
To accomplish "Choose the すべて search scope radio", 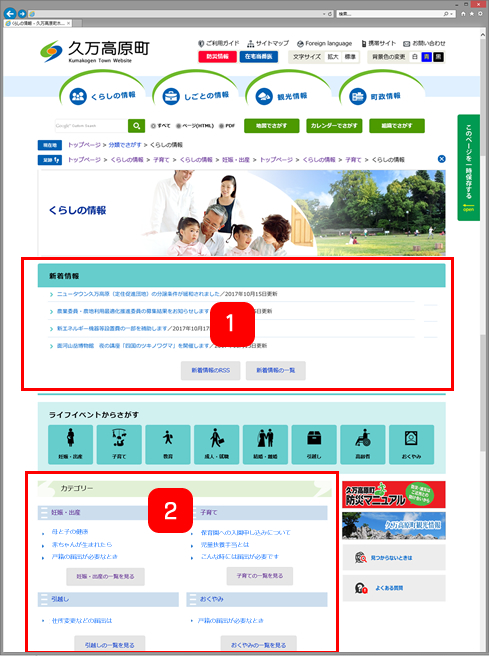I will click(x=153, y=126).
